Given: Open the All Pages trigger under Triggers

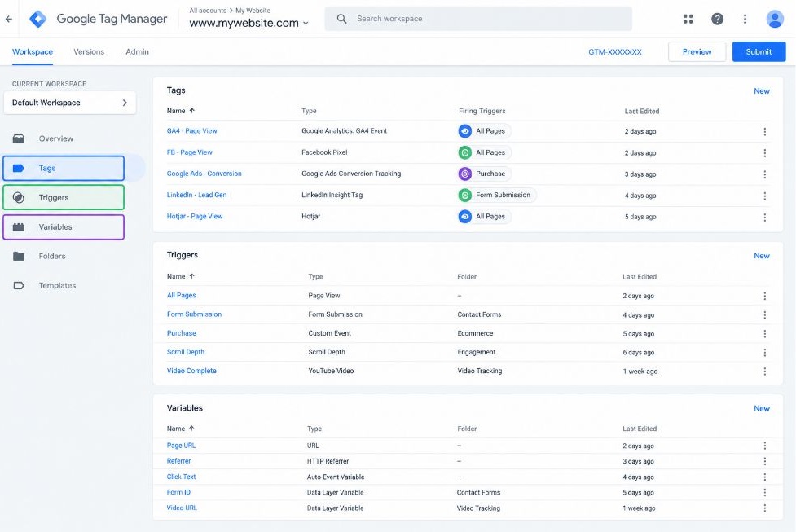Looking at the screenshot, I should point(181,296).
